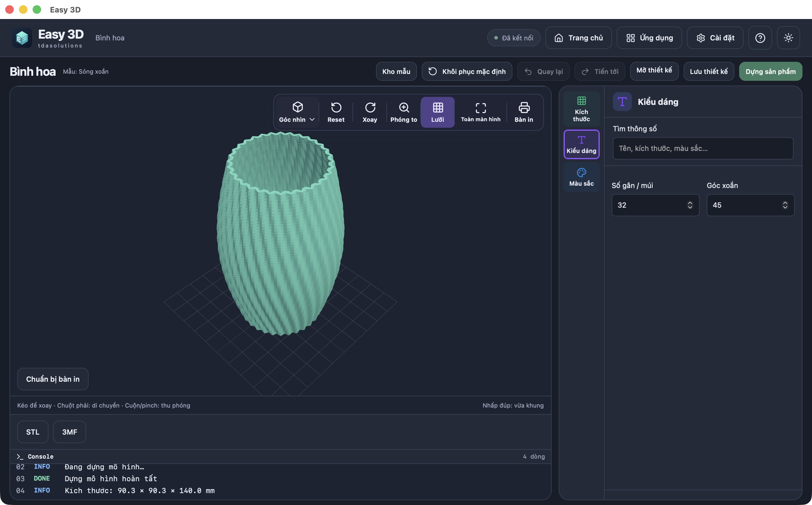Switch to the Màu sắc tab
This screenshot has width=812, height=505.
coord(581,177)
